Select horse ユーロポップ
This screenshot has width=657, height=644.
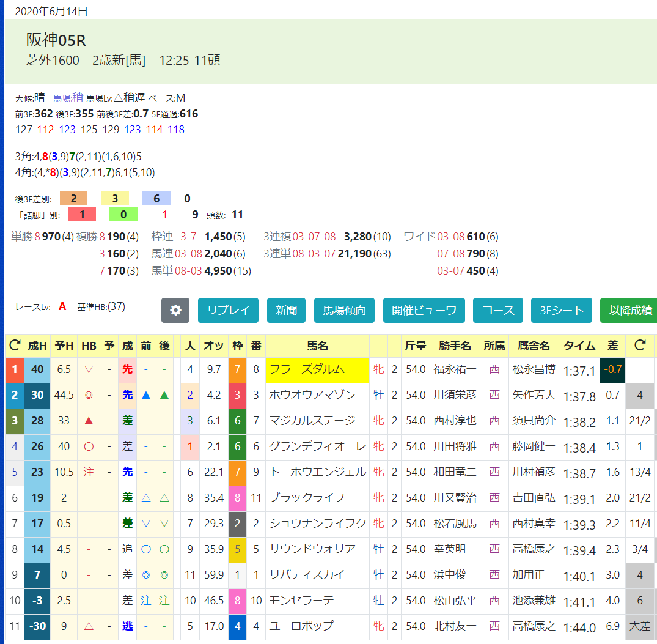(x=301, y=626)
